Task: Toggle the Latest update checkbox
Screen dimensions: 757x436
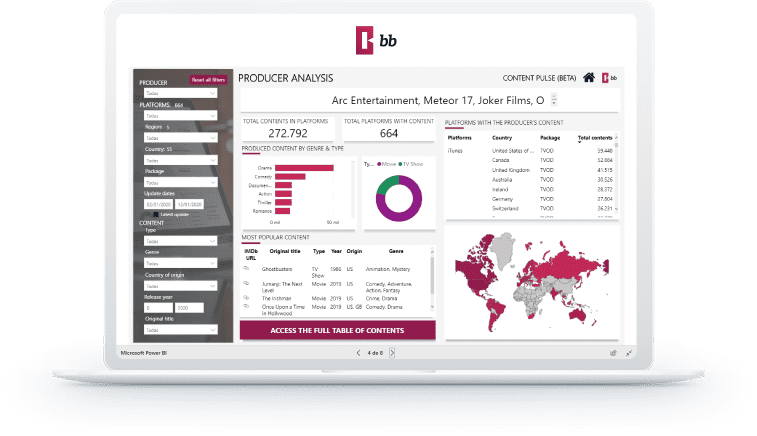Action: (156, 214)
